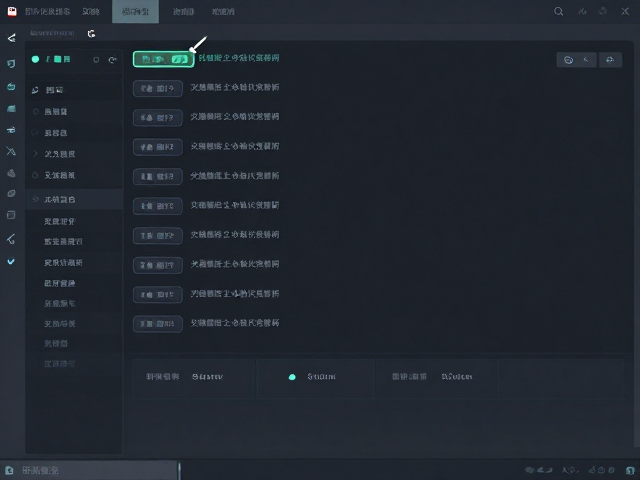Open the search magnifier in the title bar

558,11
